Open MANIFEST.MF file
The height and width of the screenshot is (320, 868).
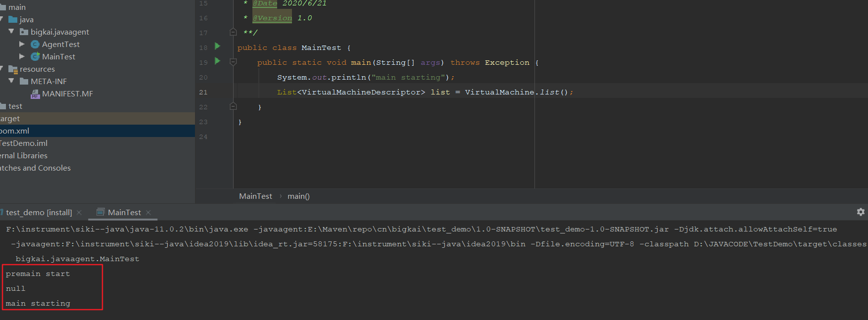pyautogui.click(x=67, y=94)
